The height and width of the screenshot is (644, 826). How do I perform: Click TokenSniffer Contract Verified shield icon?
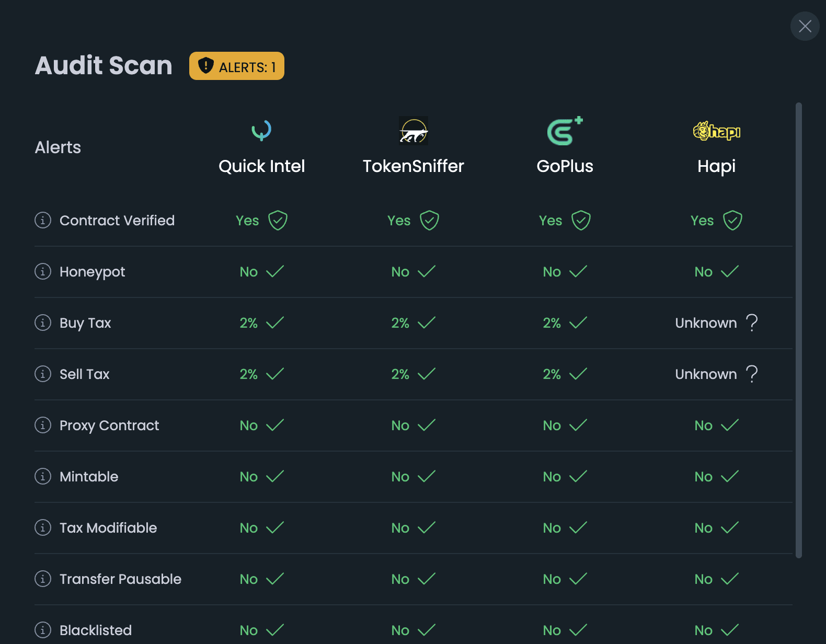[429, 220]
